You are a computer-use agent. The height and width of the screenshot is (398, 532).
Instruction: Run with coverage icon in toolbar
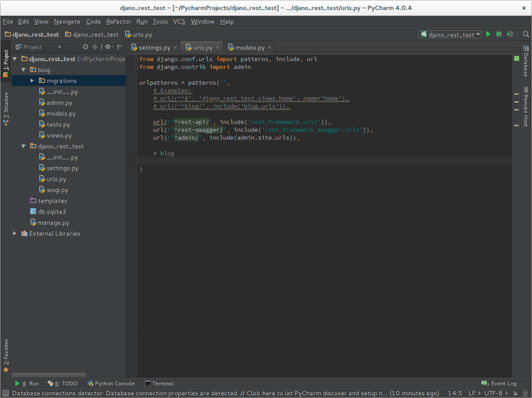point(510,34)
